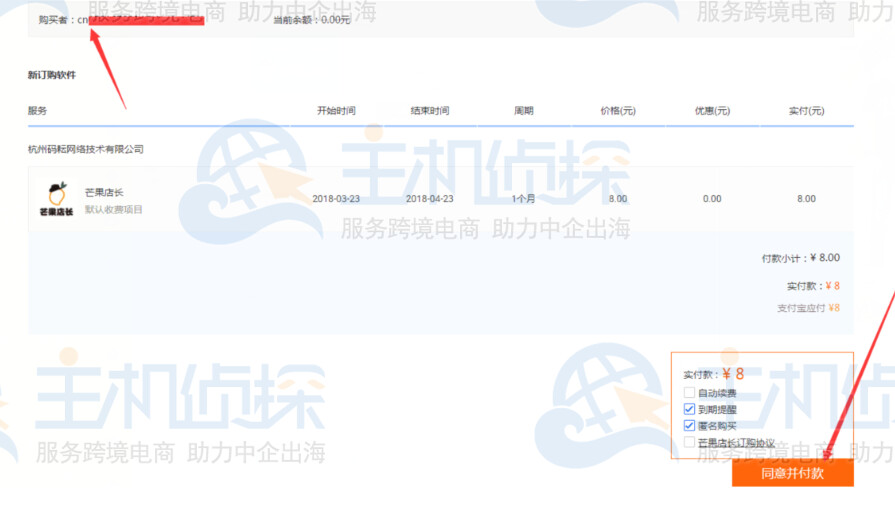Viewport: 895px width, 525px height.
Task: Click the 服务 column header
Action: click(37, 111)
